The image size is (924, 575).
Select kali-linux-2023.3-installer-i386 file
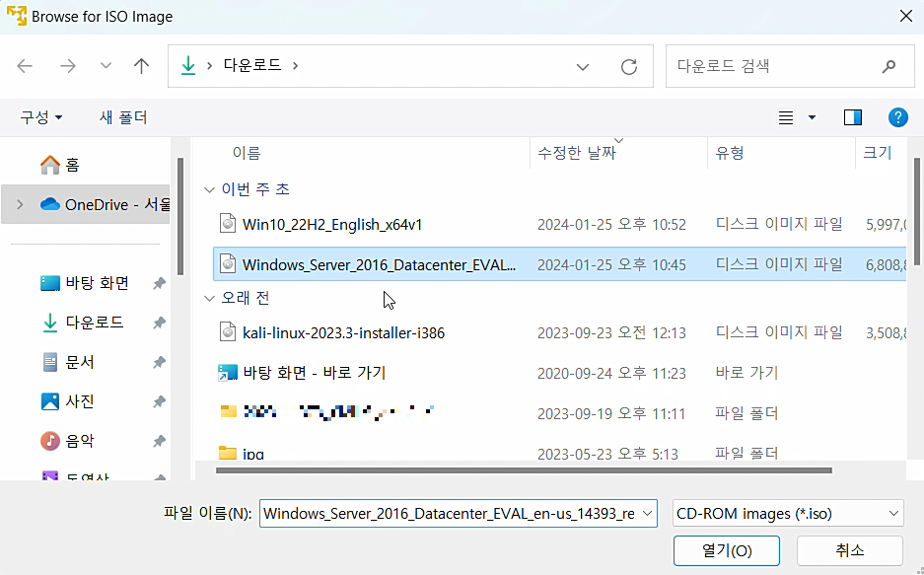point(343,332)
